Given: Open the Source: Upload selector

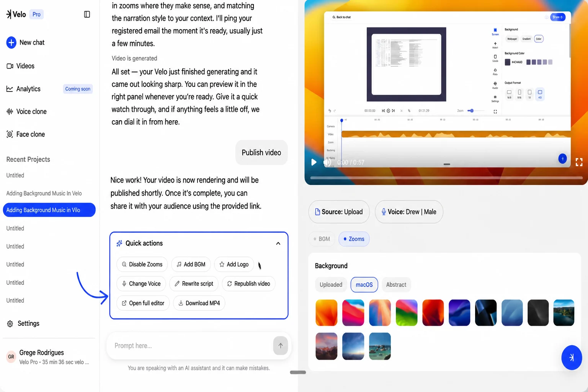Looking at the screenshot, I should 339,212.
